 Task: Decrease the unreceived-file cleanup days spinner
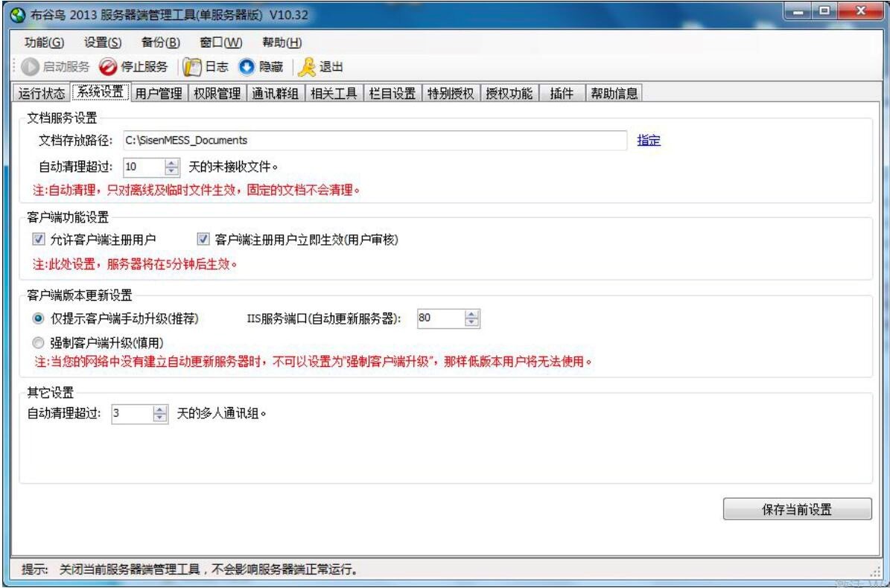pos(171,170)
